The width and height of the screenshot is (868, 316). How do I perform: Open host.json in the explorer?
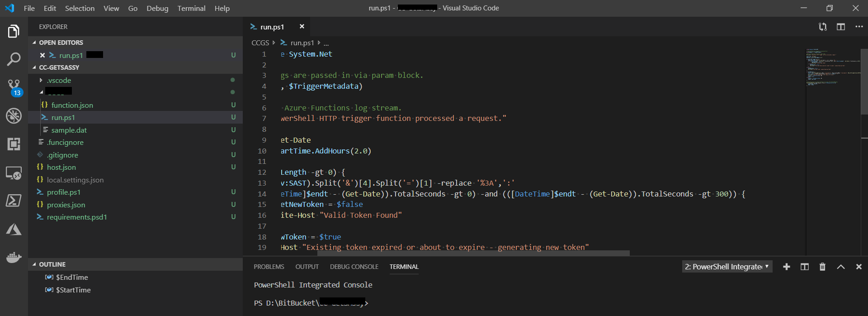61,167
